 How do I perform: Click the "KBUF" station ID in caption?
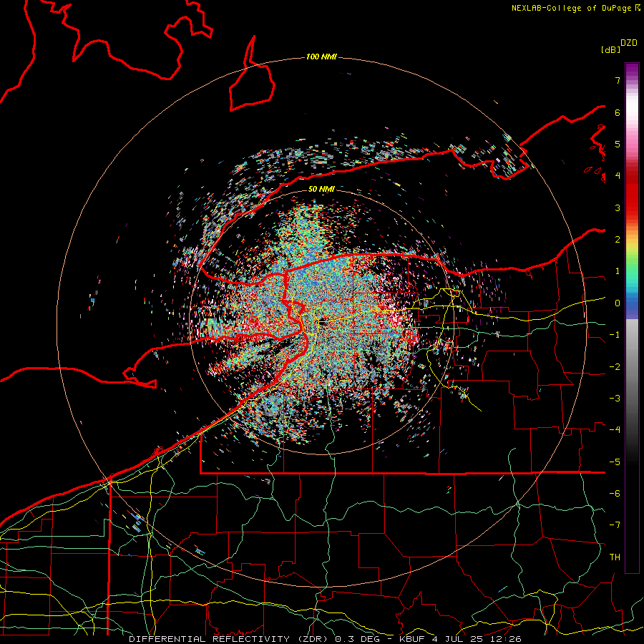pyautogui.click(x=412, y=639)
